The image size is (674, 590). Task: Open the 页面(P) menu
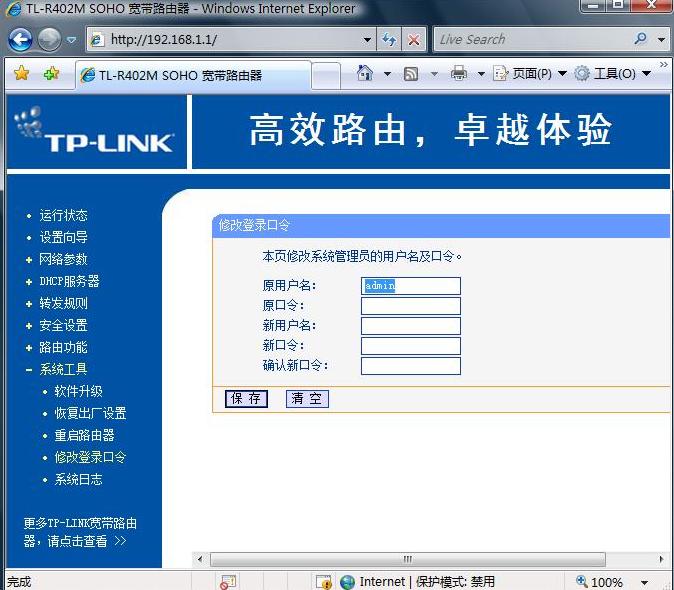530,74
